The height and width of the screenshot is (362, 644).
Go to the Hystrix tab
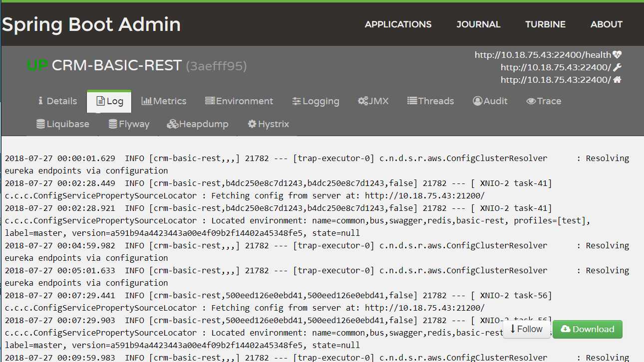268,124
